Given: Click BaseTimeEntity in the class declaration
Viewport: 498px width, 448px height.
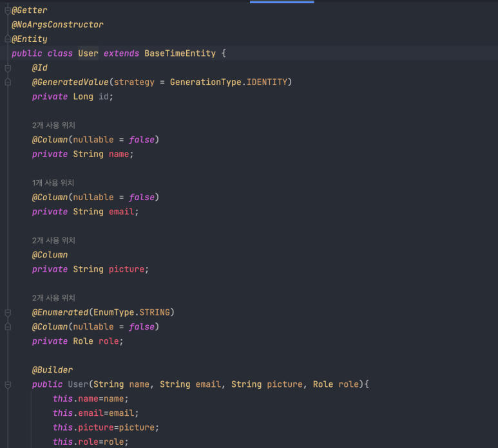Looking at the screenshot, I should click(180, 53).
